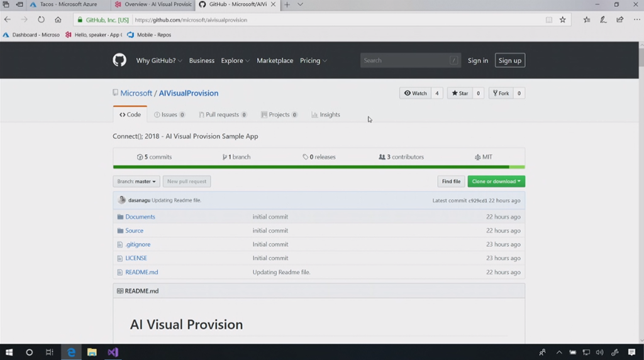Star the AIVisualProvision repository
644x360 pixels.
[460, 93]
